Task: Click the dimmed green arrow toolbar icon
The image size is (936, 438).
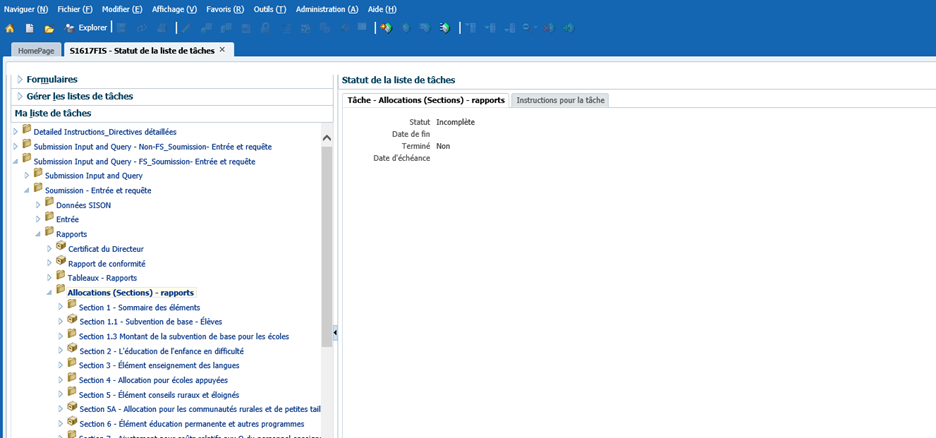Action: pos(568,27)
